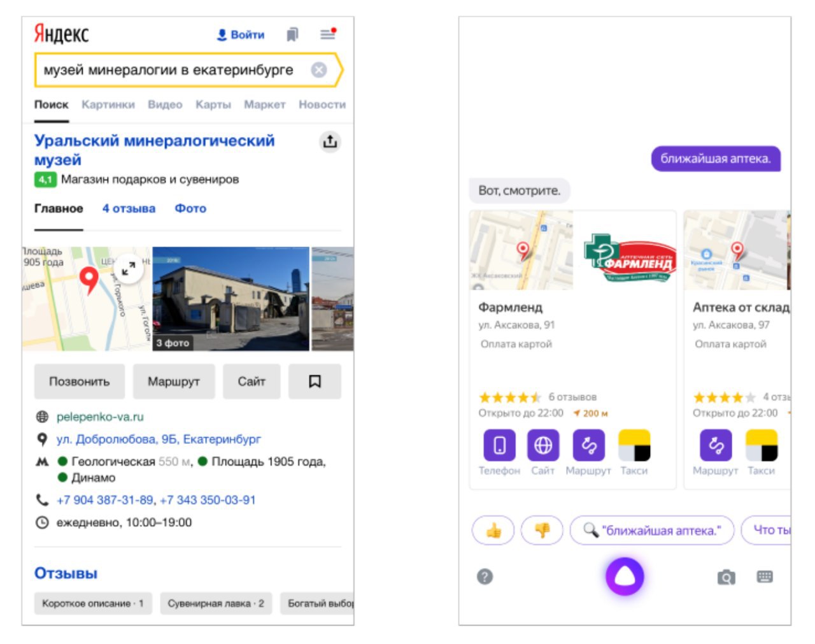The height and width of the screenshot is (644, 815).
Task: Click the thumbs up feedback button
Action: click(493, 530)
